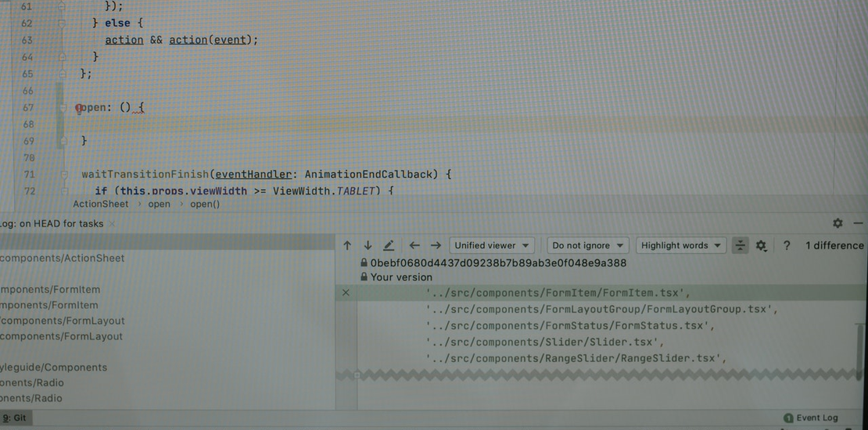Jump to previous difference with up arrow
The height and width of the screenshot is (430, 868).
coord(347,245)
